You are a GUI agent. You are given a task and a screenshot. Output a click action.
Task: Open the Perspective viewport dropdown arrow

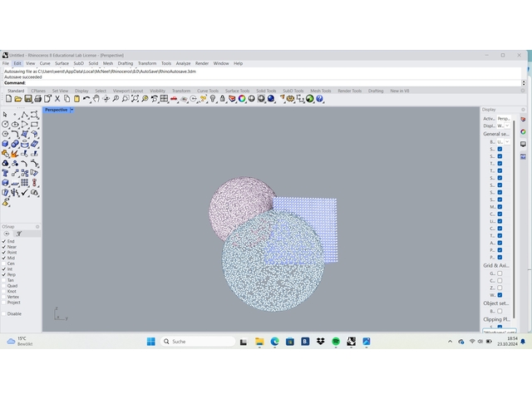tap(72, 110)
